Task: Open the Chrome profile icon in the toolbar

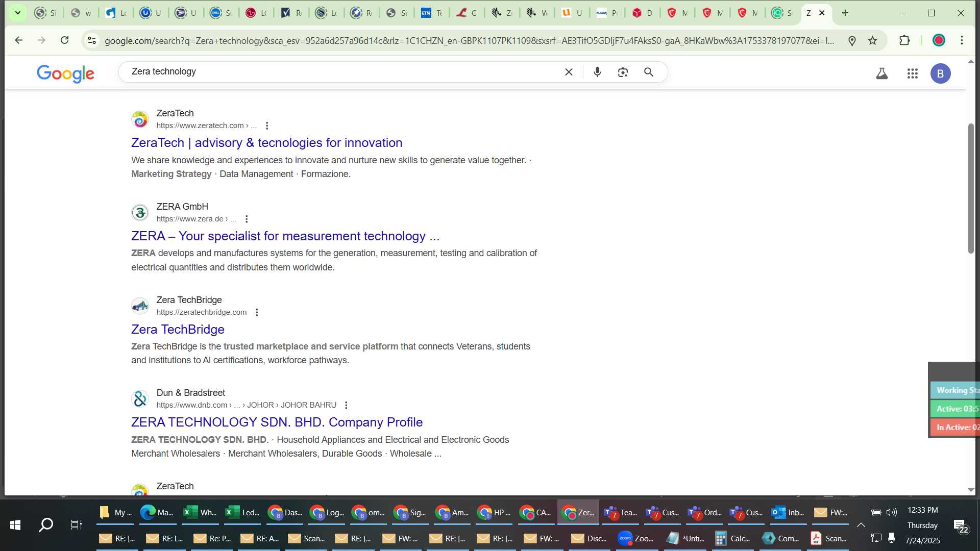Action: pyautogui.click(x=939, y=40)
